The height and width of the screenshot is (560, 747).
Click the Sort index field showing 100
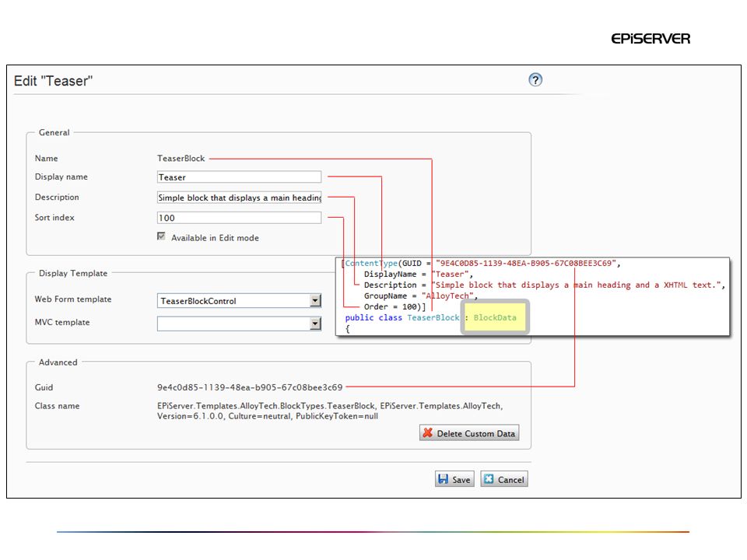pos(239,218)
